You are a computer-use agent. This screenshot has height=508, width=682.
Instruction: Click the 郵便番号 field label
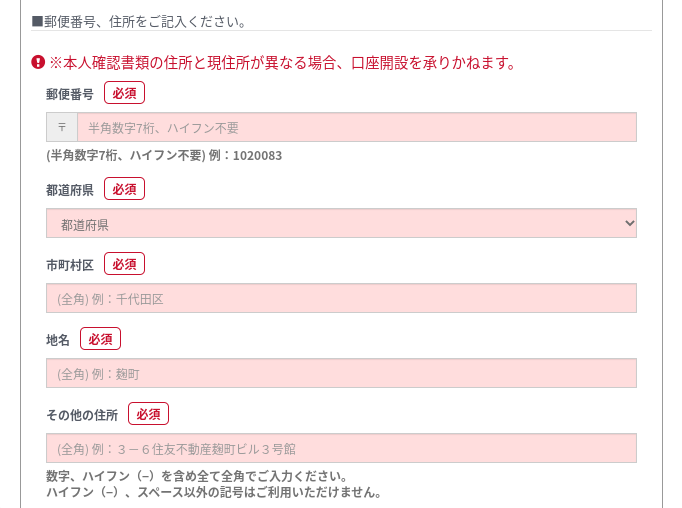[x=70, y=94]
